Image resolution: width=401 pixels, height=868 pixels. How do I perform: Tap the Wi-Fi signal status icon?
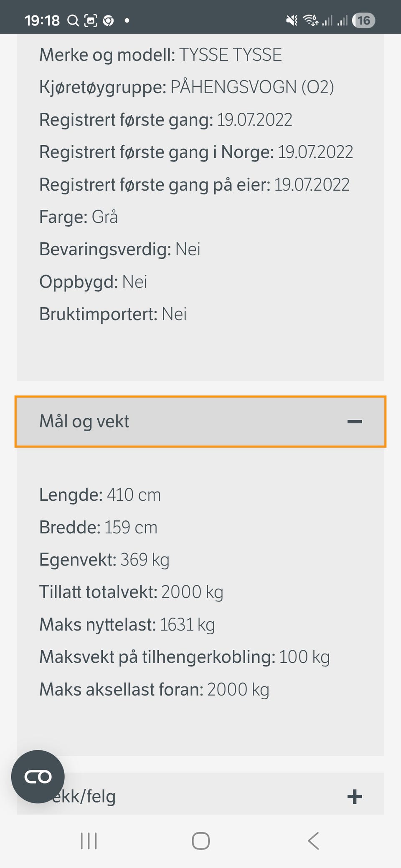pos(310,20)
